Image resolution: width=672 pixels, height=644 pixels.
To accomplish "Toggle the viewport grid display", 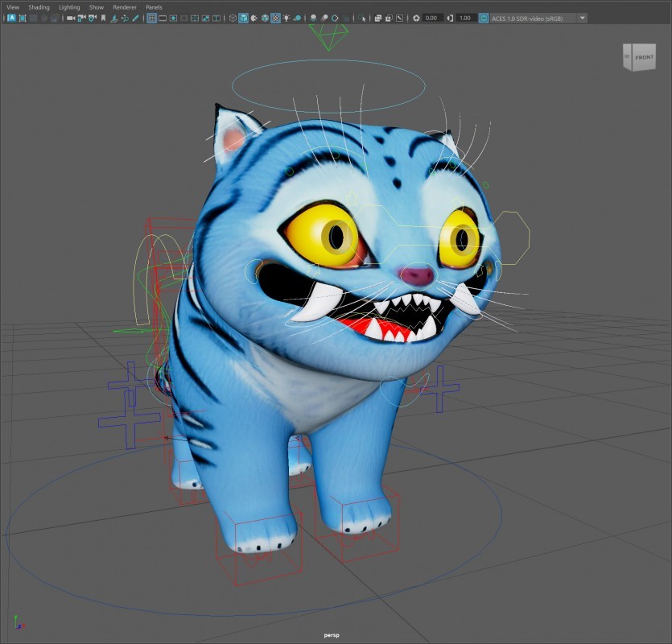I will [x=151, y=18].
